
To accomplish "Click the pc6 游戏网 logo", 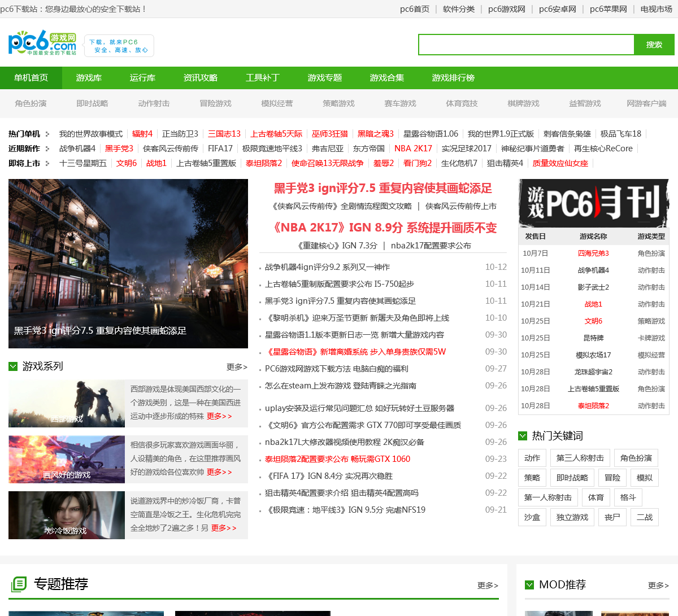I will 42,43.
